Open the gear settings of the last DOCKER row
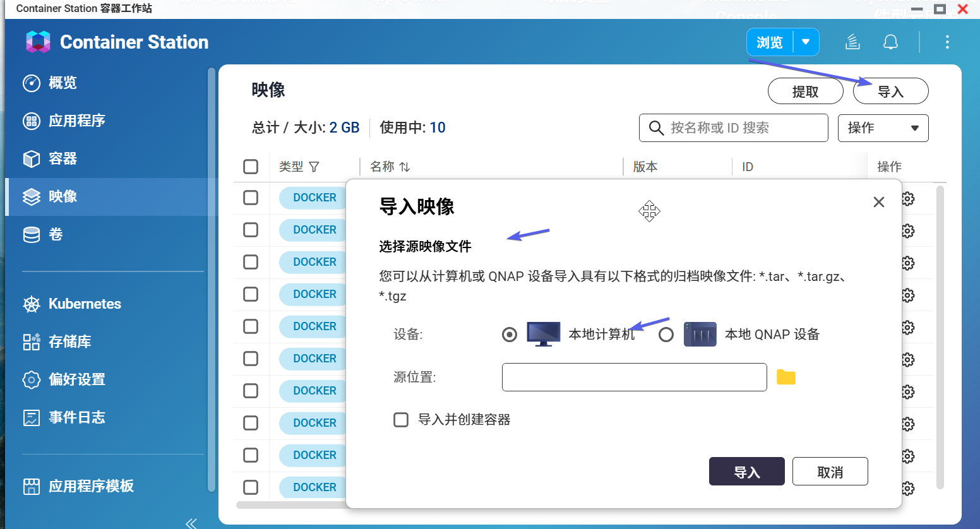This screenshot has height=529, width=980. tap(908, 489)
